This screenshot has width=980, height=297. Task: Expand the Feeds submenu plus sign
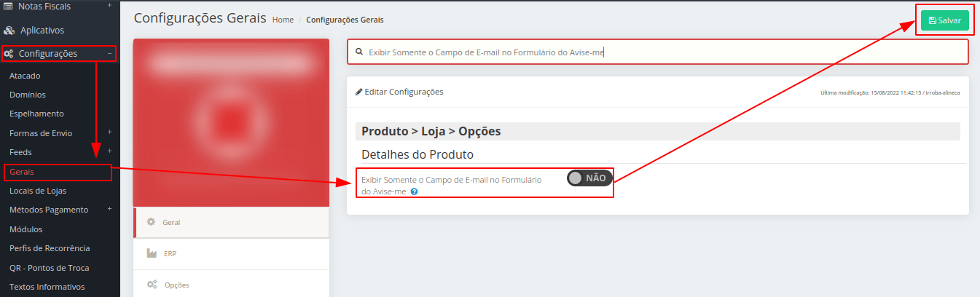(x=109, y=151)
